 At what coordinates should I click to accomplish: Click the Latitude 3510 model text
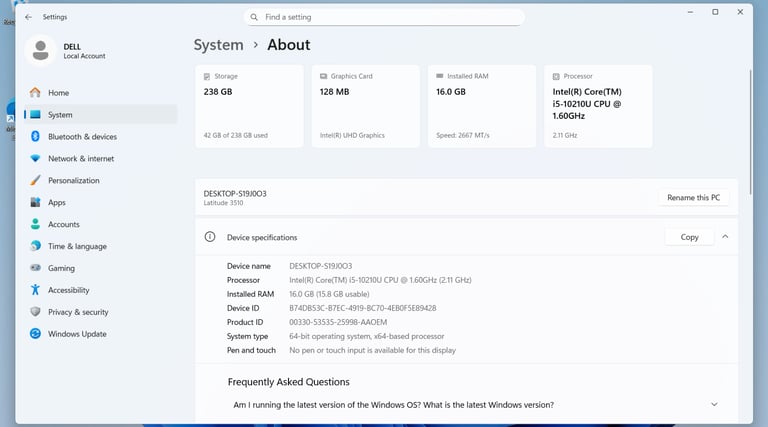point(223,203)
